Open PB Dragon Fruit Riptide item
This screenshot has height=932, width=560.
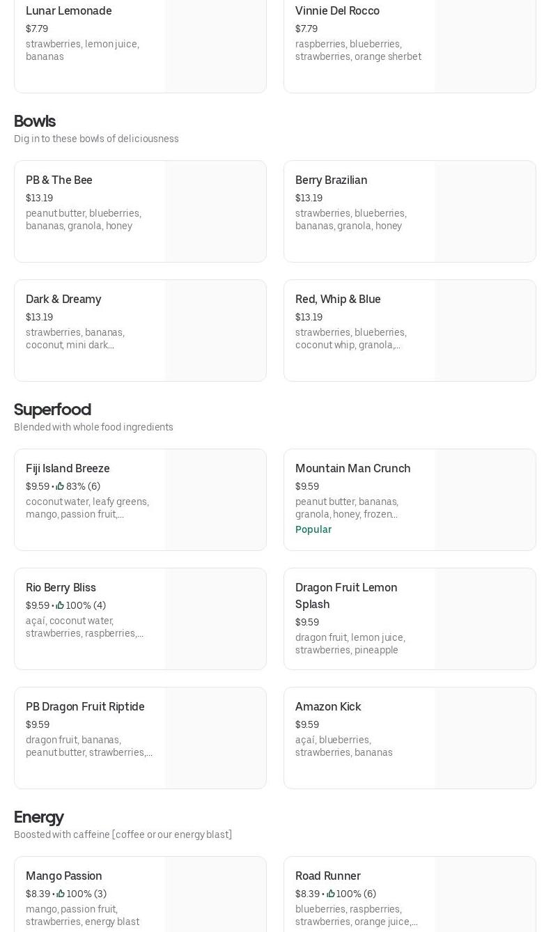point(85,706)
